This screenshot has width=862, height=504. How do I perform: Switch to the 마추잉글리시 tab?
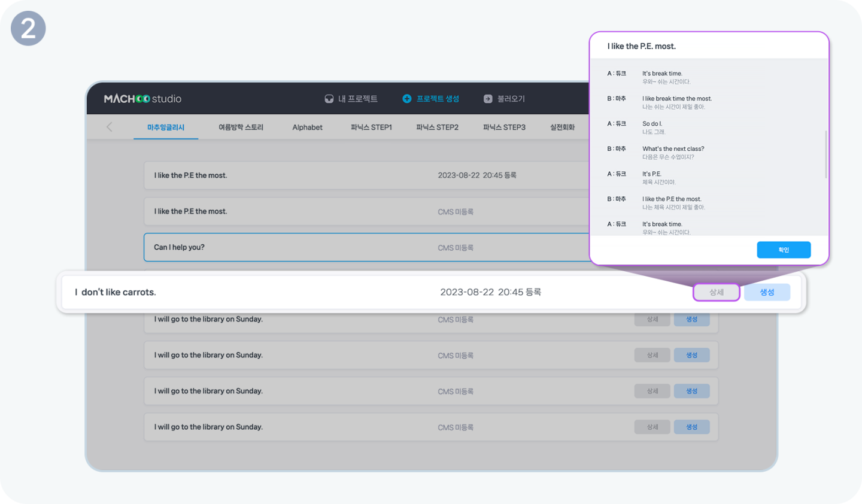(x=166, y=127)
